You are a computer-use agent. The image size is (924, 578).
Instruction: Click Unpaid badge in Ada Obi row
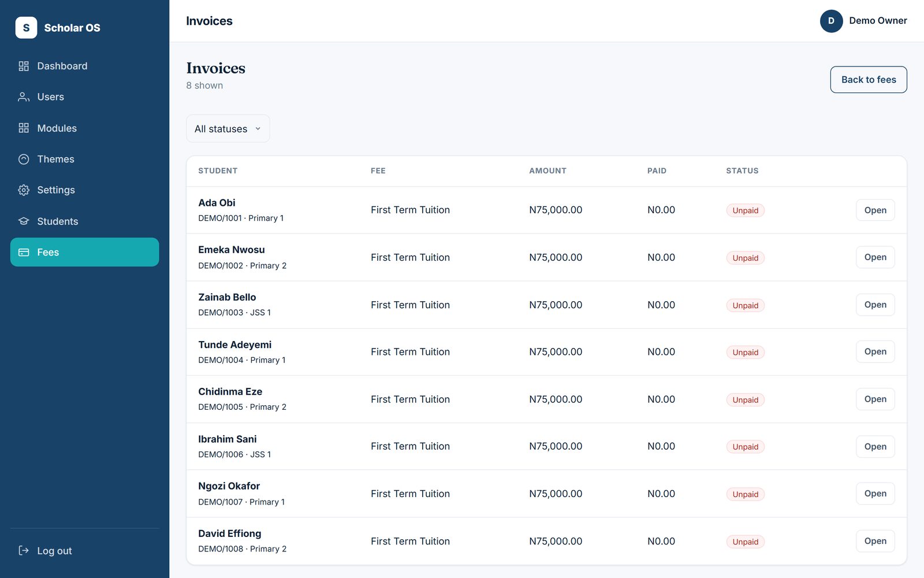[x=745, y=210]
